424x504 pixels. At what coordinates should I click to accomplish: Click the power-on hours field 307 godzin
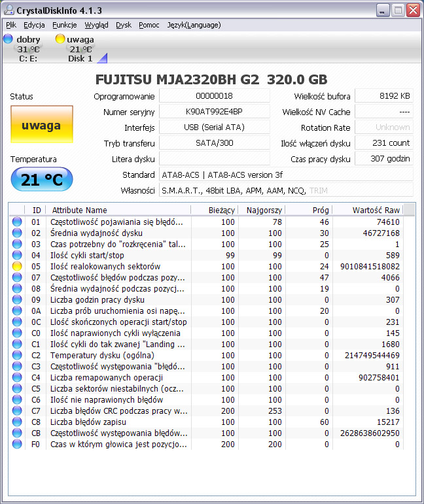pyautogui.click(x=384, y=159)
